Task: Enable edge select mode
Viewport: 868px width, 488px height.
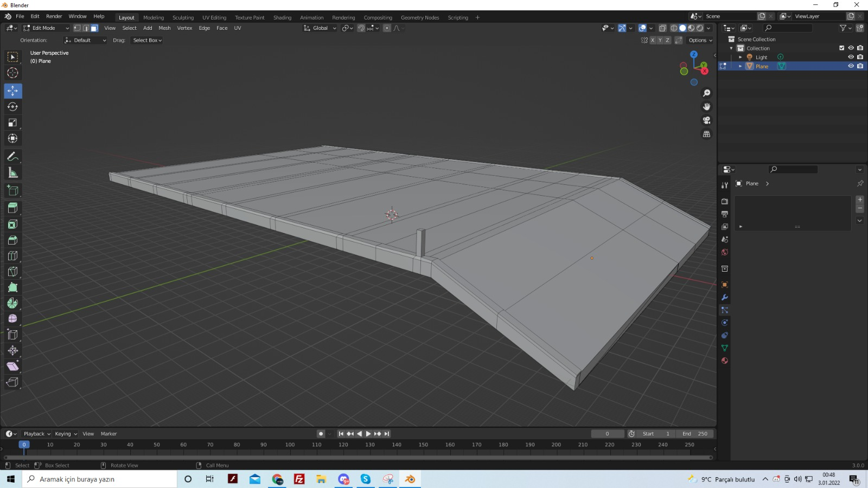Action: click(x=86, y=28)
